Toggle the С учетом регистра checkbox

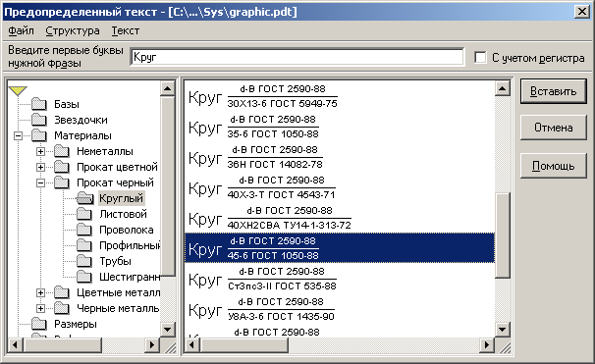click(x=480, y=58)
